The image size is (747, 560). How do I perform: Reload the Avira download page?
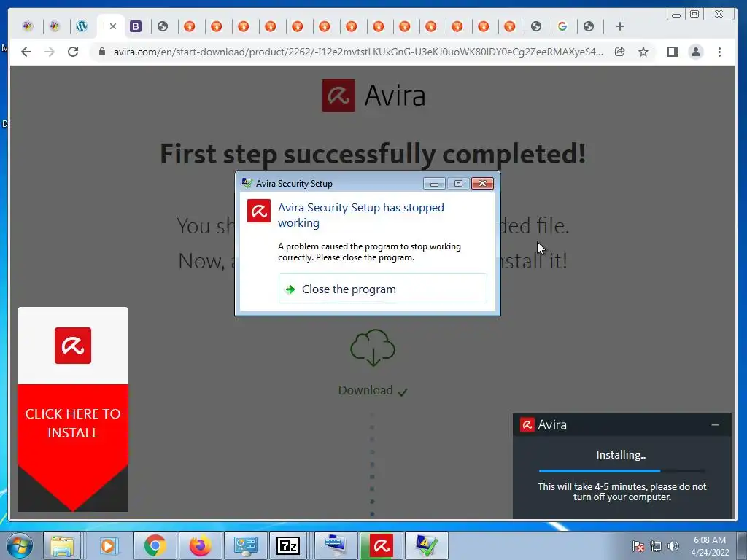coord(73,52)
